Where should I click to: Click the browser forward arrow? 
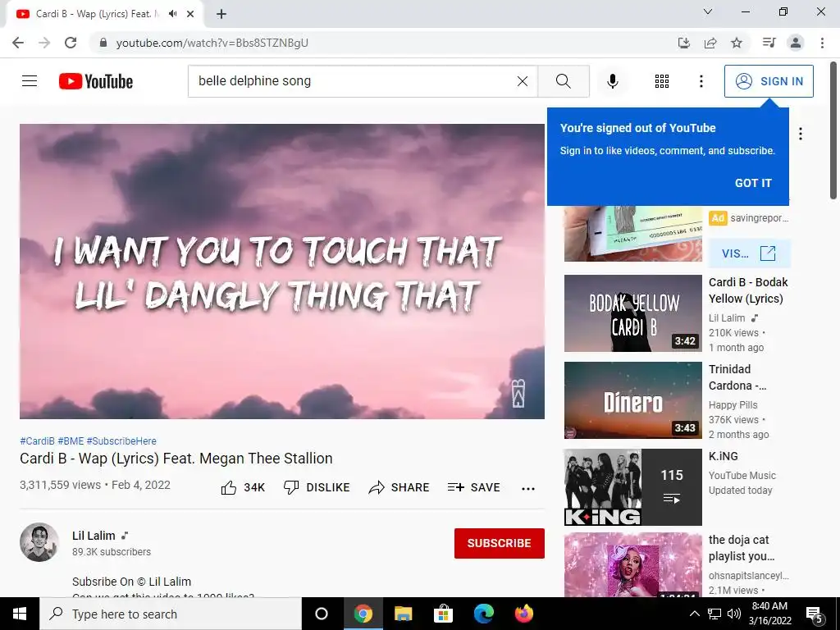tap(44, 43)
